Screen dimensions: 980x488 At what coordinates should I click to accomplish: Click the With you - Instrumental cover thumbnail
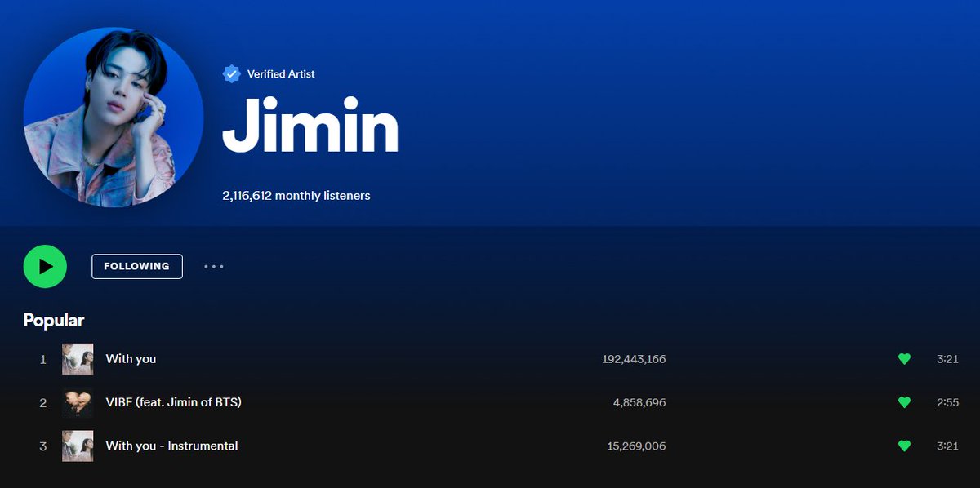pos(78,446)
